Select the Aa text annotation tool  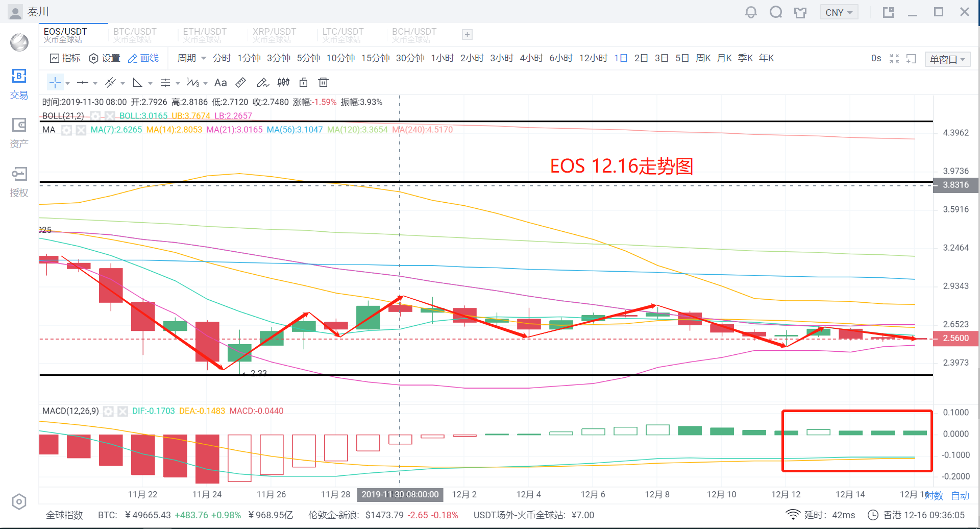coord(220,82)
